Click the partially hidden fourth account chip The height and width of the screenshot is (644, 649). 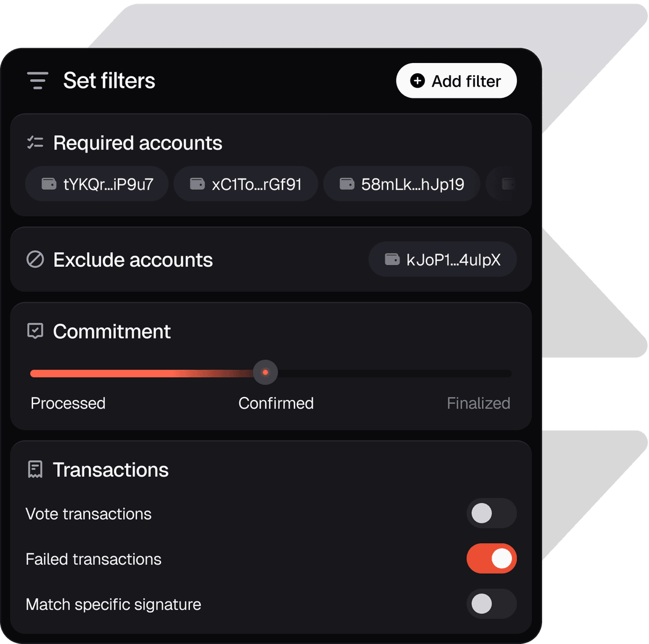coord(501,184)
